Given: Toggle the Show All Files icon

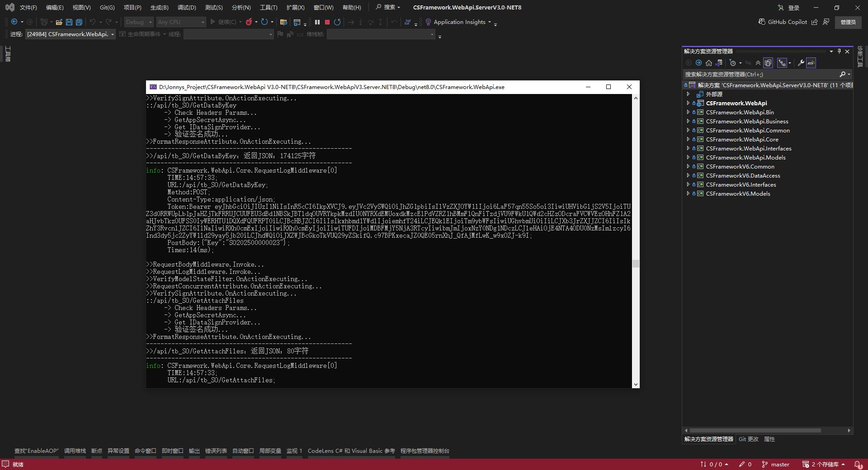Looking at the screenshot, I should tap(769, 63).
